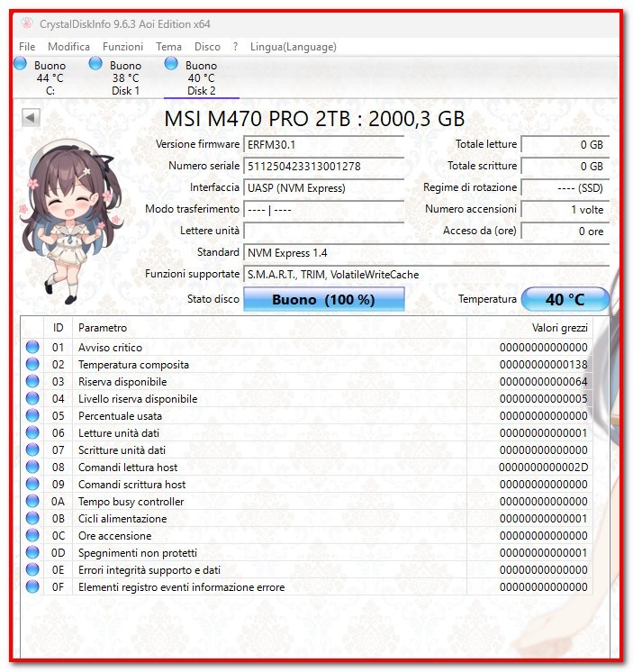Open the Funzioni menu
This screenshot has width=633, height=672.
(122, 47)
